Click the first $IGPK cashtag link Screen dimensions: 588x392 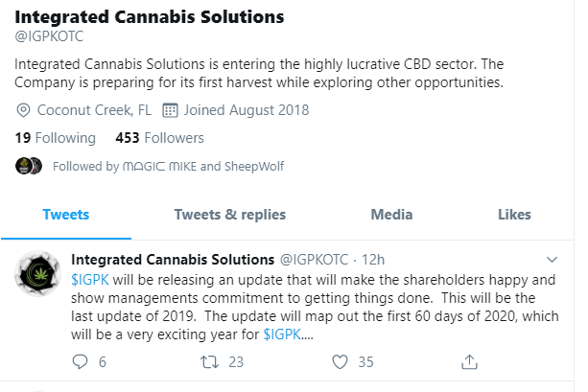pos(91,279)
